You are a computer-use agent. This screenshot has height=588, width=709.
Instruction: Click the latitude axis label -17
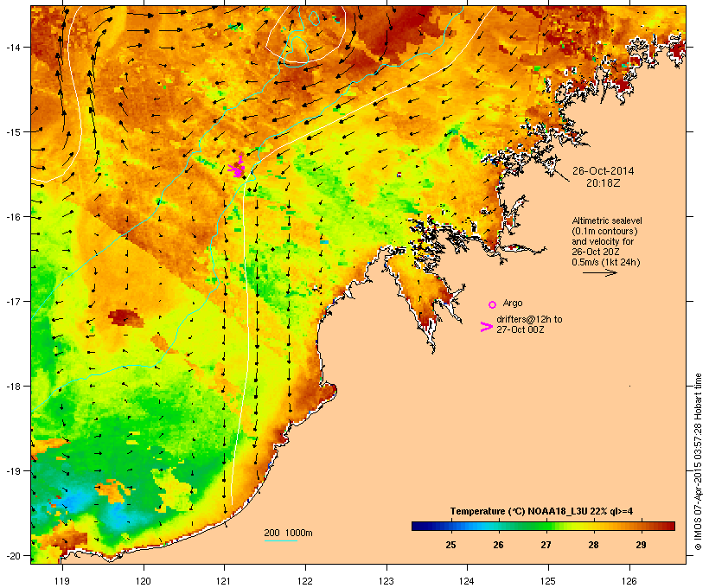pyautogui.click(x=12, y=301)
